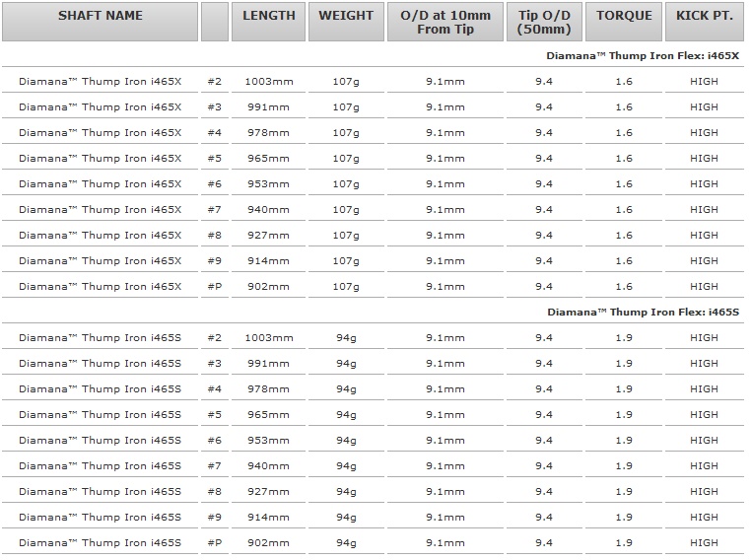This screenshot has width=752, height=560.
Task: Select the 'Diamana Thump Iron Flex: i465X' heading
Action: [x=643, y=55]
